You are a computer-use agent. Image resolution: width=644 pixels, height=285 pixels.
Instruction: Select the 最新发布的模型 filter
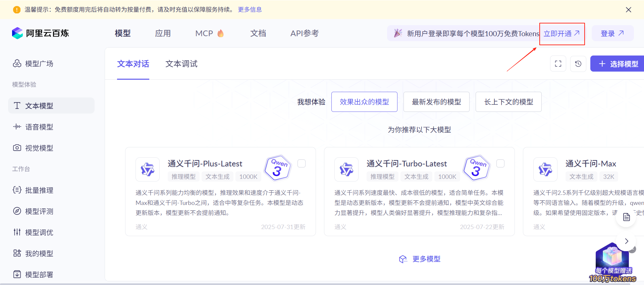436,102
